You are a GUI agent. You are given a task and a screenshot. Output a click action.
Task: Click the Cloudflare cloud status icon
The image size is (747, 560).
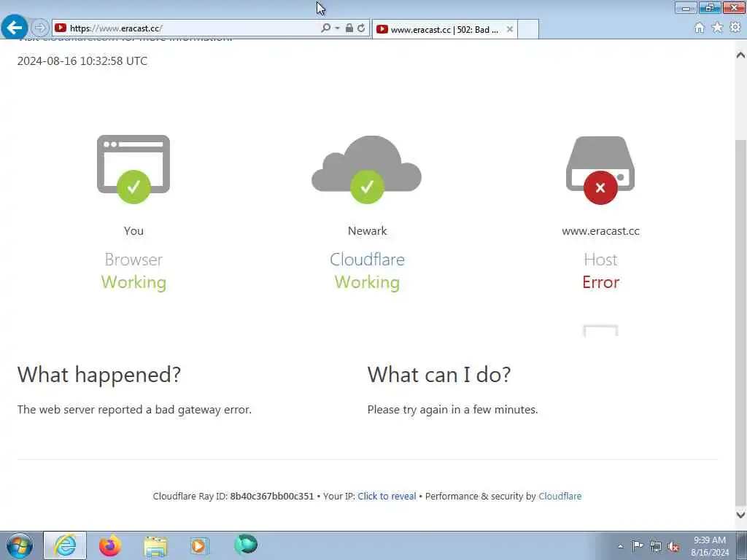pos(366,169)
